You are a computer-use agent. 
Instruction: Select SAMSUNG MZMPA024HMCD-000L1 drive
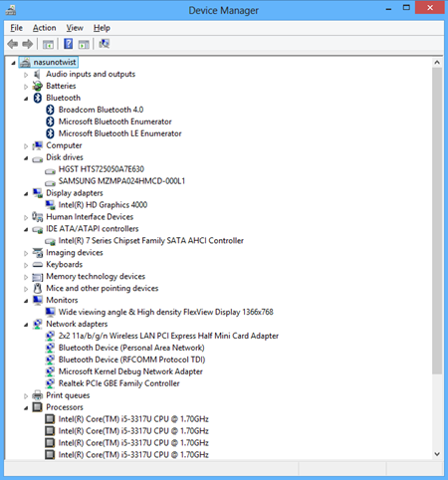pyautogui.click(x=121, y=181)
